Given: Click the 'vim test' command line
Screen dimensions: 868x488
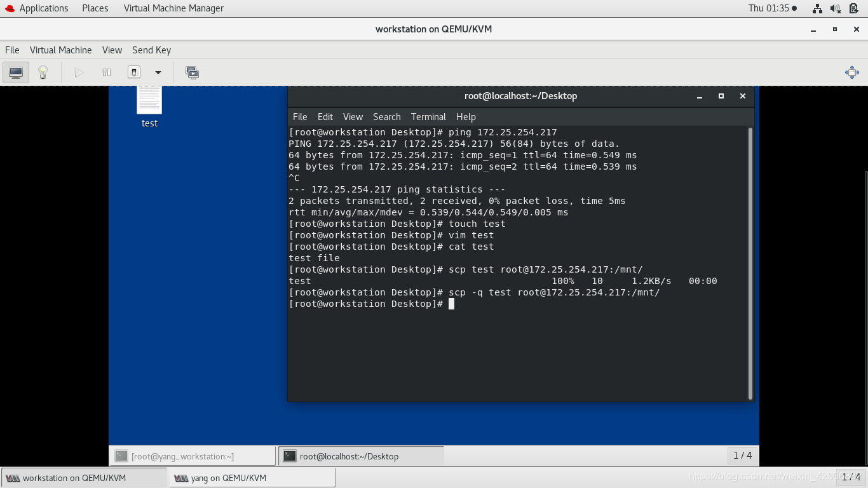Looking at the screenshot, I should pos(391,235).
